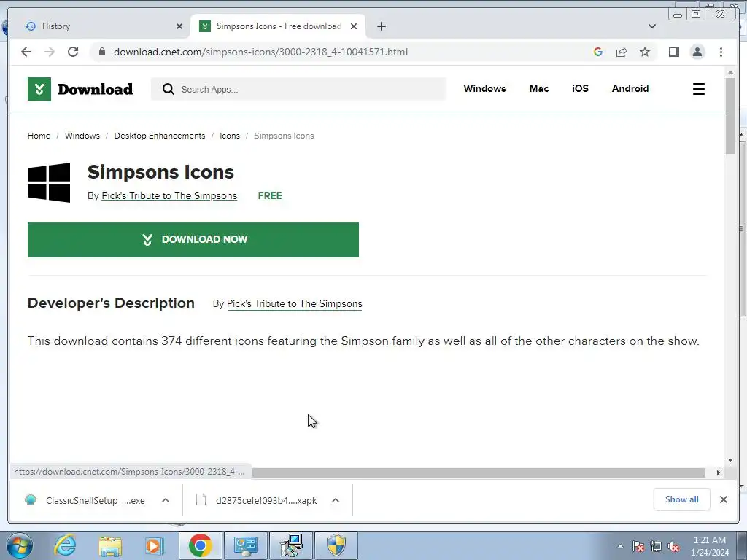Click the address bar URL

[260, 52]
